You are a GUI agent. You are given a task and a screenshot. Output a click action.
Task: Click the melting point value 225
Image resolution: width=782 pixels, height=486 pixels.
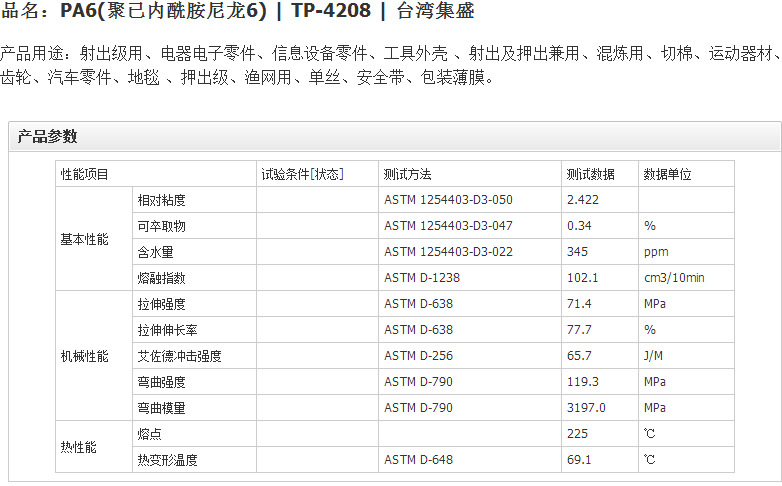[578, 433]
